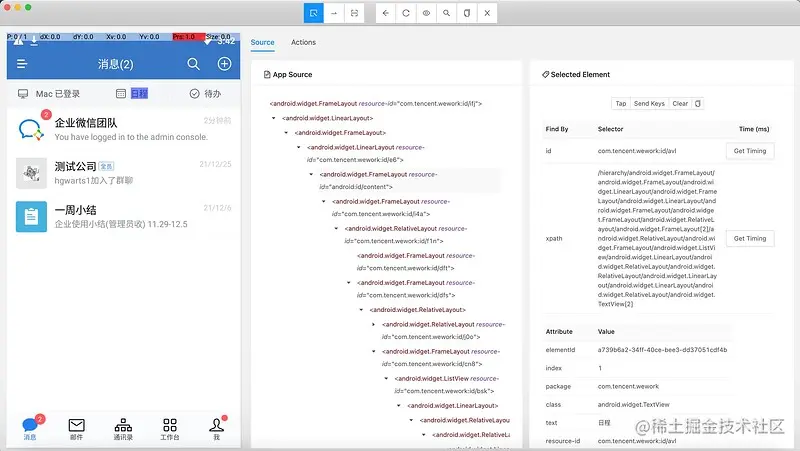The width and height of the screenshot is (800, 451).
Task: Click the App Source file icon
Action: [267, 74]
